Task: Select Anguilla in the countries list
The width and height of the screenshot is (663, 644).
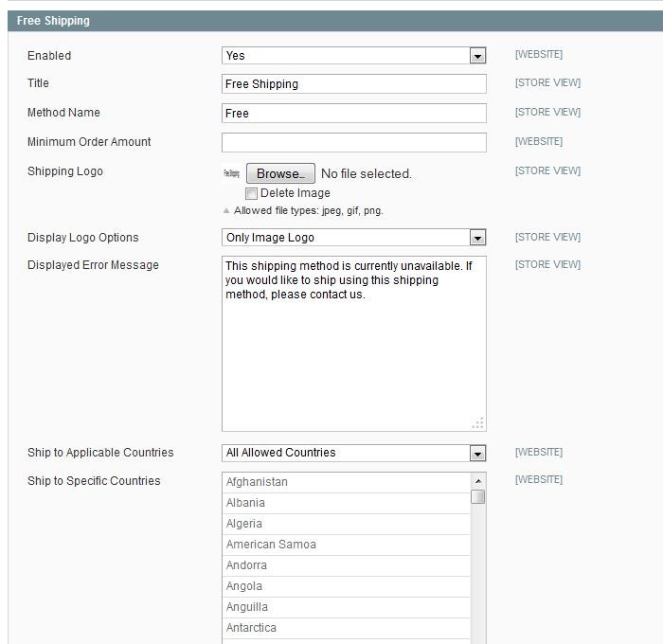Action: pyautogui.click(x=347, y=607)
